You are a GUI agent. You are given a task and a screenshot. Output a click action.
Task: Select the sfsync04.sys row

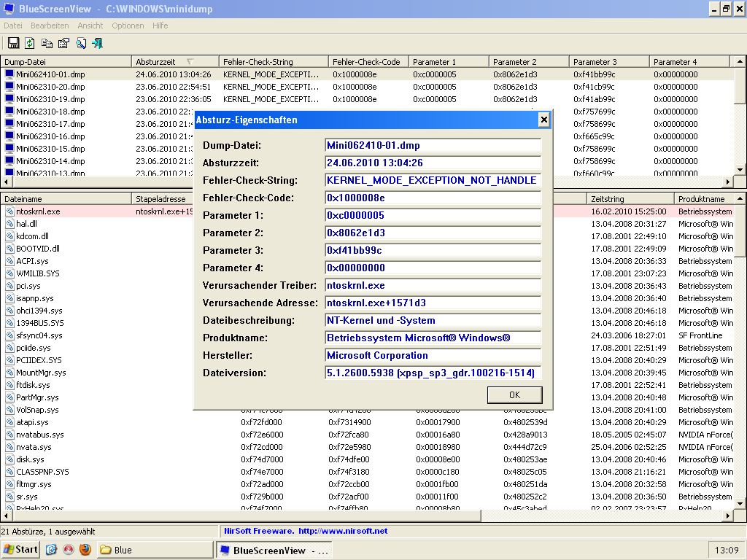[x=39, y=335]
